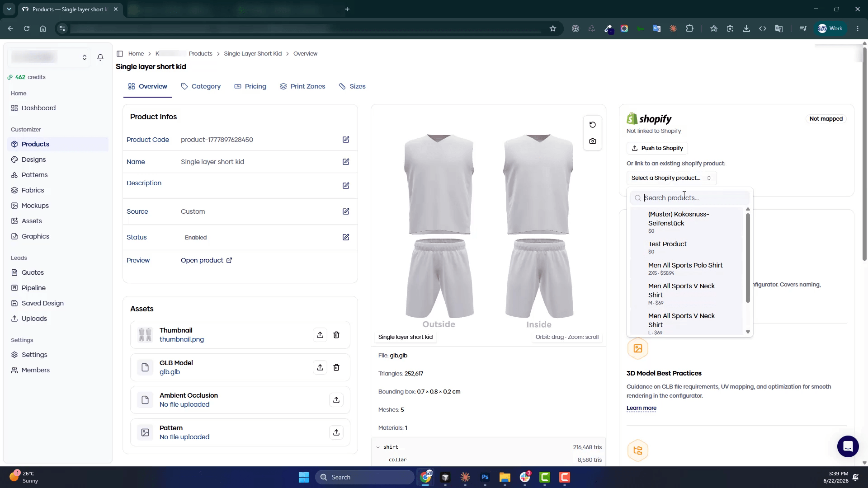Switch to the Sizes tab

352,86
